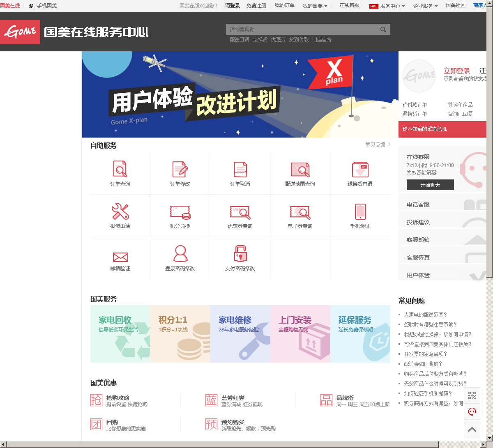This screenshot has width=493, height=448.
Task: Open the 优惠券查询 coupon search icon
Action: pos(240,212)
